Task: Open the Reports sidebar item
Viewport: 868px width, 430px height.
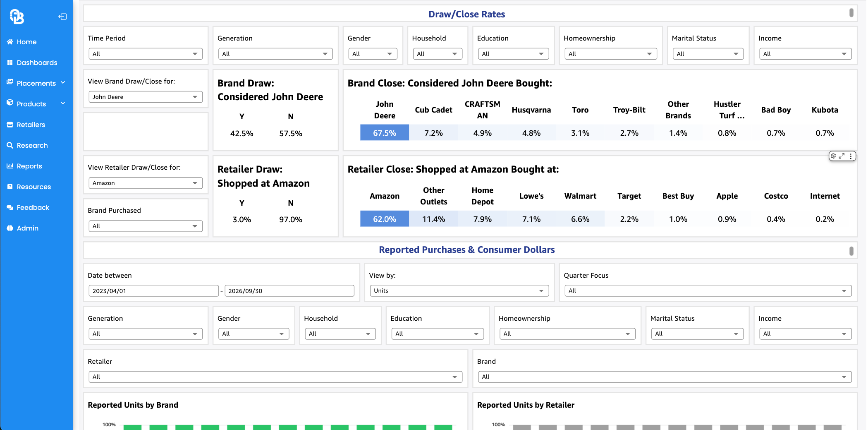Action: 29,166
